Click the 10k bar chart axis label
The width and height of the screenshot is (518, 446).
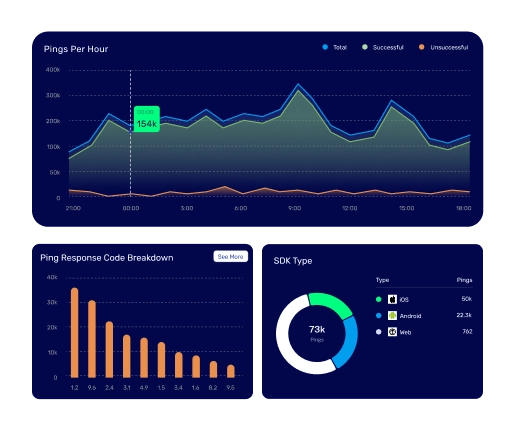[x=52, y=352]
